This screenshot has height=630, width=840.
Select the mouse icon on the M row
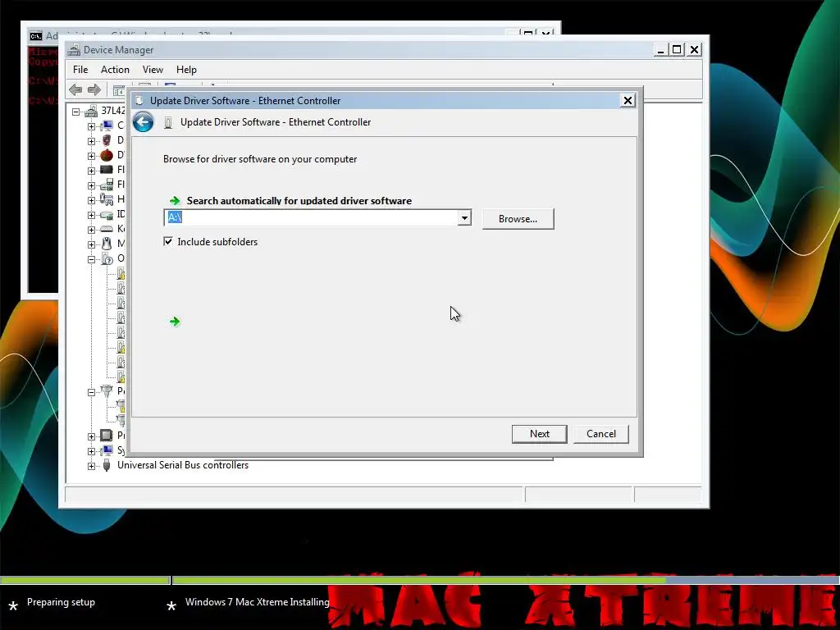107,243
